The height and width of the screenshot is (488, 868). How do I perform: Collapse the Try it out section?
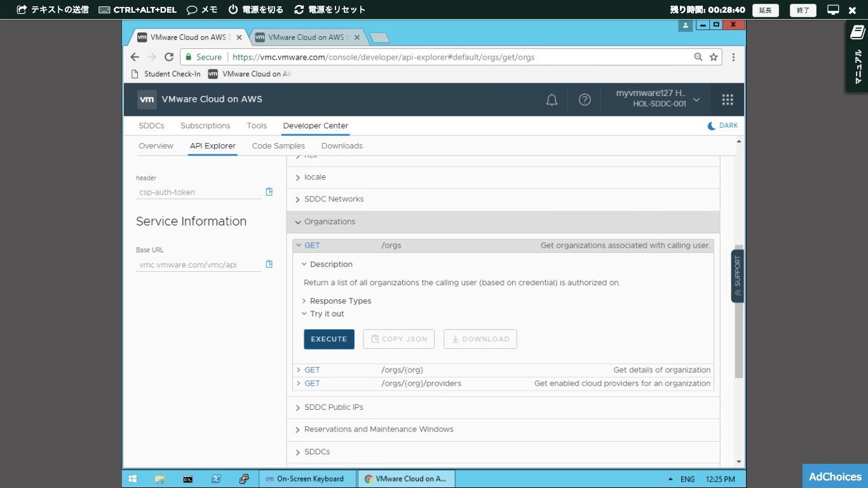pyautogui.click(x=323, y=314)
